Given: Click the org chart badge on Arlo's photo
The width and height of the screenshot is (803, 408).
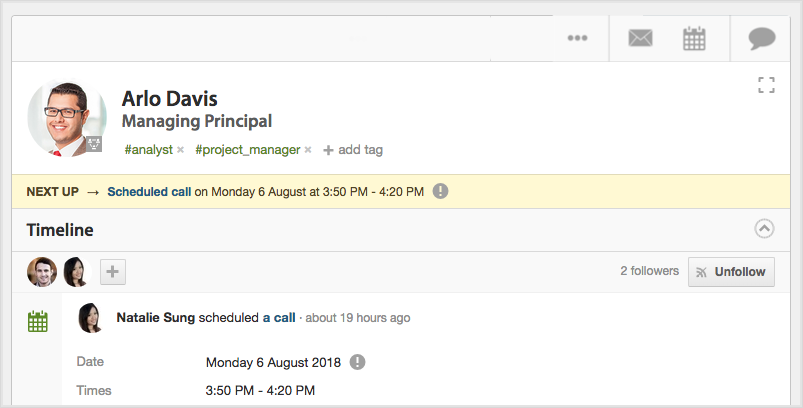Looking at the screenshot, I should 94,144.
